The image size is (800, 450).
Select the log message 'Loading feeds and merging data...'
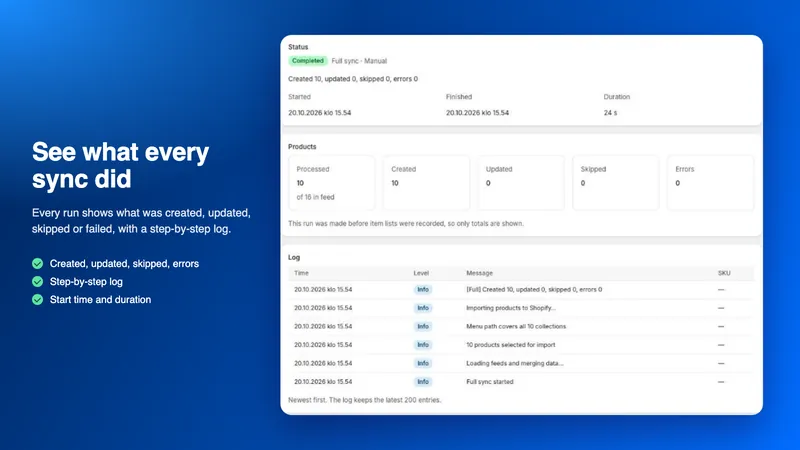tap(515, 363)
